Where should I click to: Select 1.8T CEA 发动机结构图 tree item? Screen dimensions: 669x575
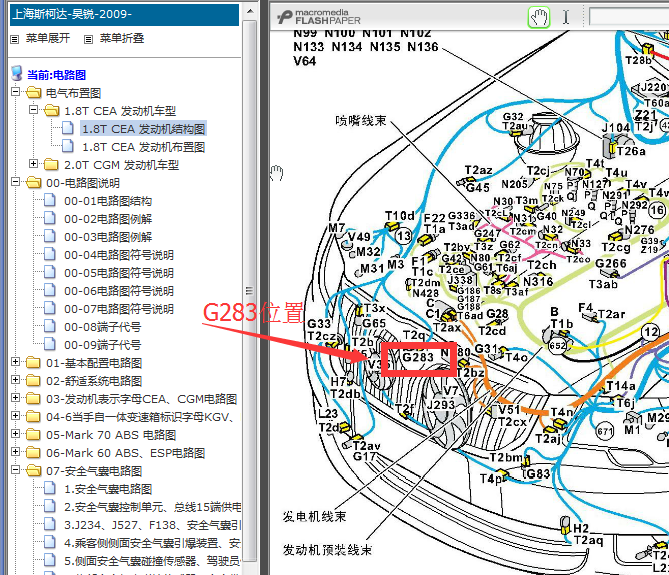tap(143, 129)
